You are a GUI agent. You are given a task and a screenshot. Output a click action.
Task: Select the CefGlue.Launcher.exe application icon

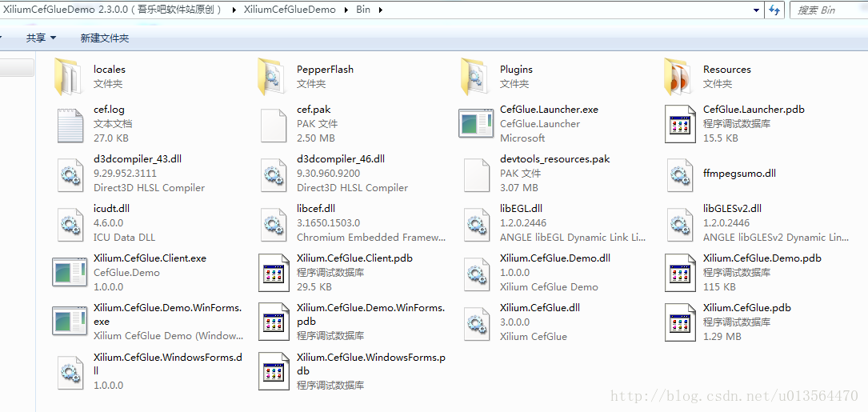coord(475,123)
